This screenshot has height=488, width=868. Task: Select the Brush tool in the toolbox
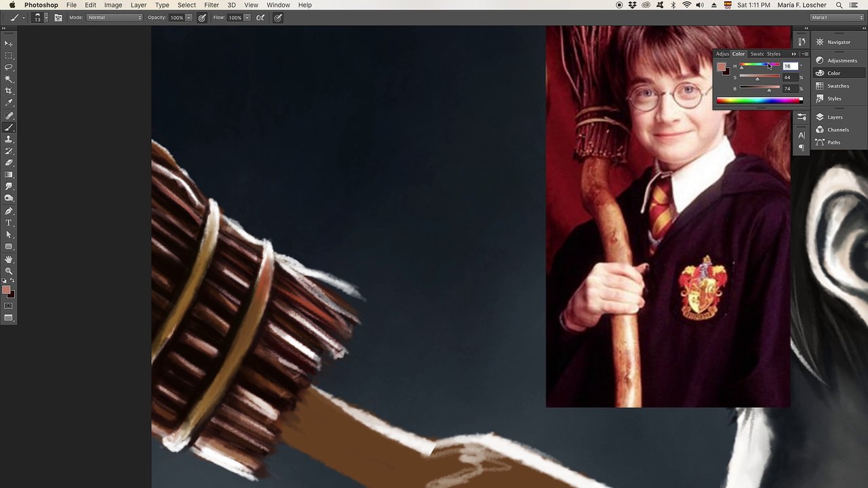9,127
